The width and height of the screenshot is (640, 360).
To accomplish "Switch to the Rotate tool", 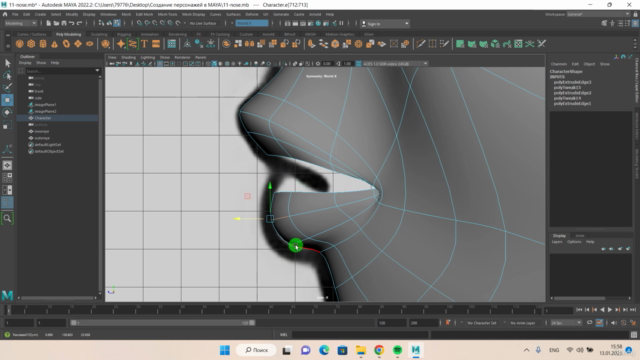I will point(7,112).
